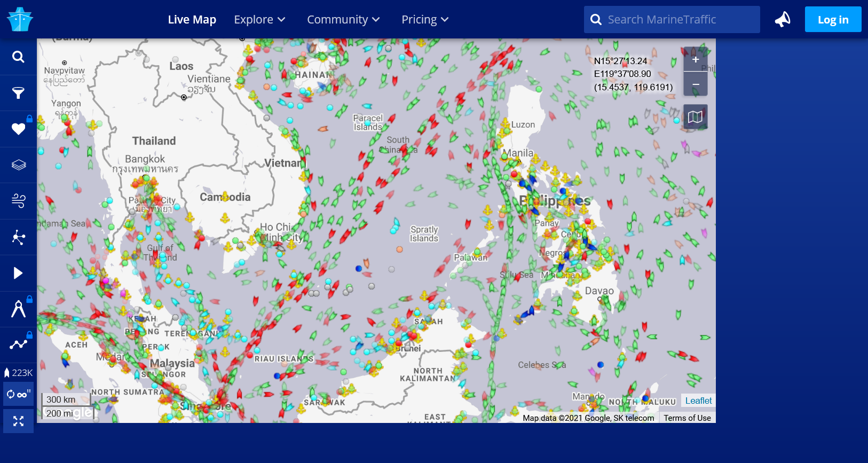This screenshot has width=868, height=463.
Task: Click the Paracel Islands label
Action: [368, 122]
